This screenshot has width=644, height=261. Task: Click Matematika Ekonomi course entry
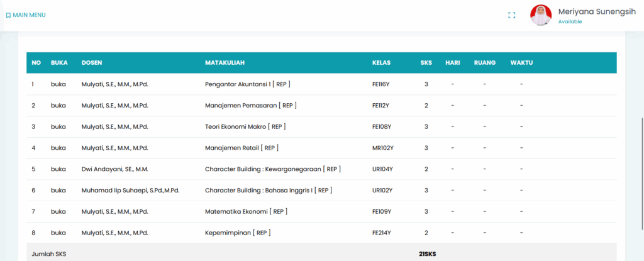(x=245, y=211)
